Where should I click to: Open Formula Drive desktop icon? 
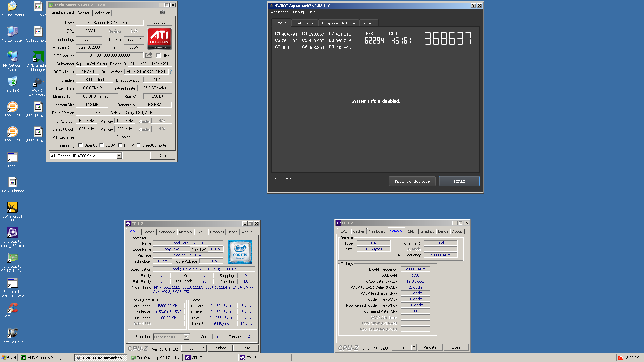point(12,336)
